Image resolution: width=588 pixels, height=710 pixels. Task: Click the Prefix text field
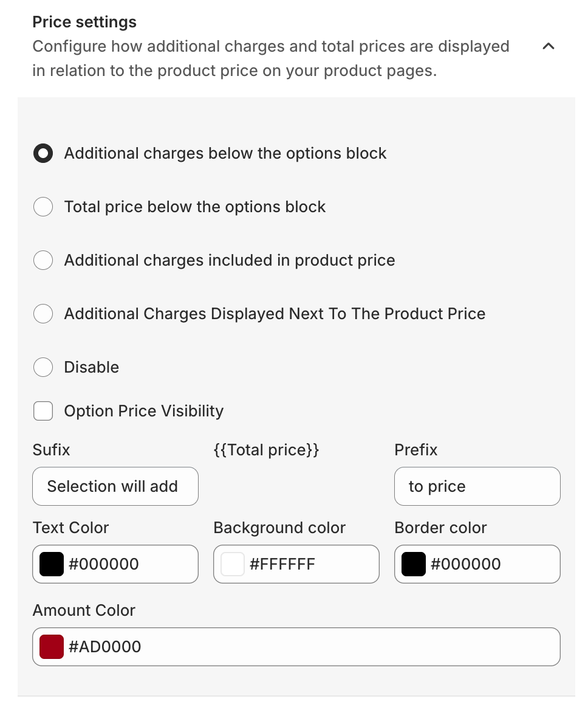click(x=477, y=486)
